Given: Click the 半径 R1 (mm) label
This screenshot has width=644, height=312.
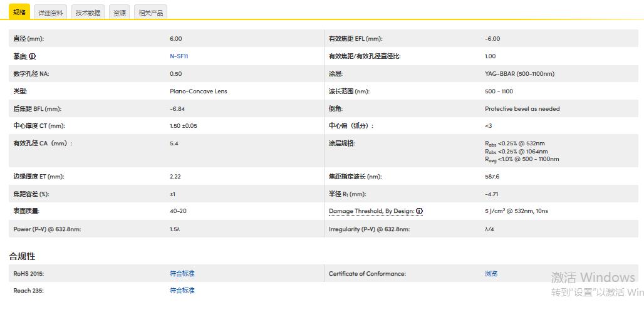Looking at the screenshot, I should [347, 194].
